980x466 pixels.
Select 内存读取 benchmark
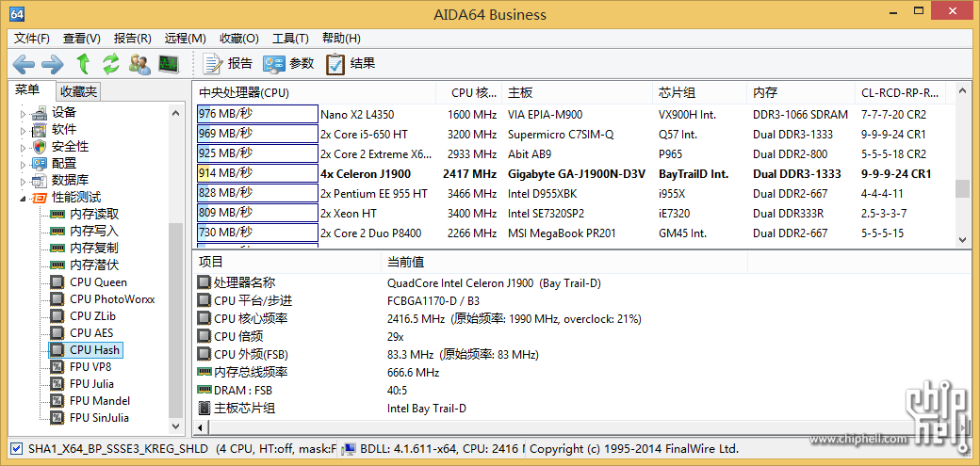[x=93, y=215]
